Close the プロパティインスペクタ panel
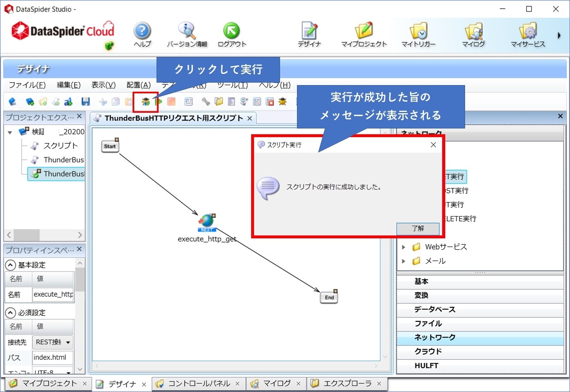The image size is (570, 392). click(79, 249)
